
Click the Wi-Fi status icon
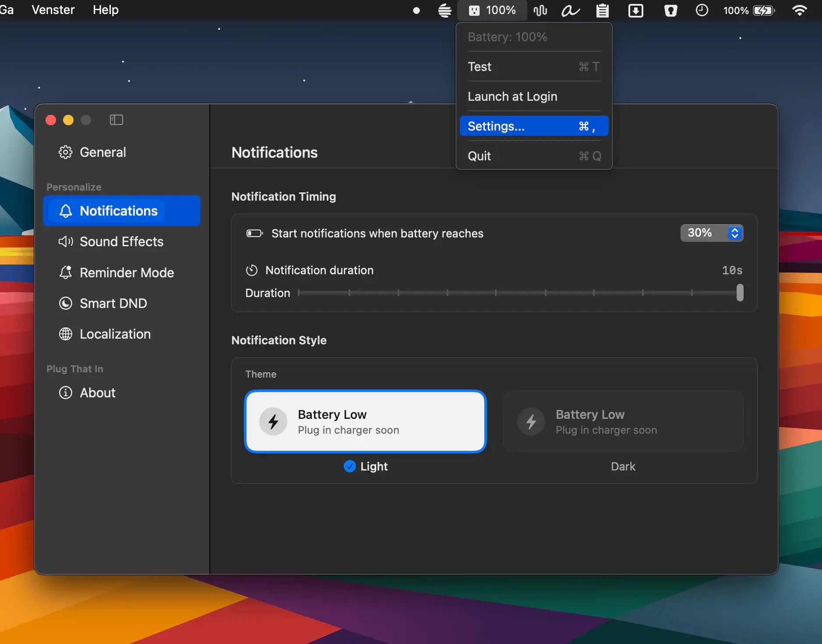[x=799, y=10]
